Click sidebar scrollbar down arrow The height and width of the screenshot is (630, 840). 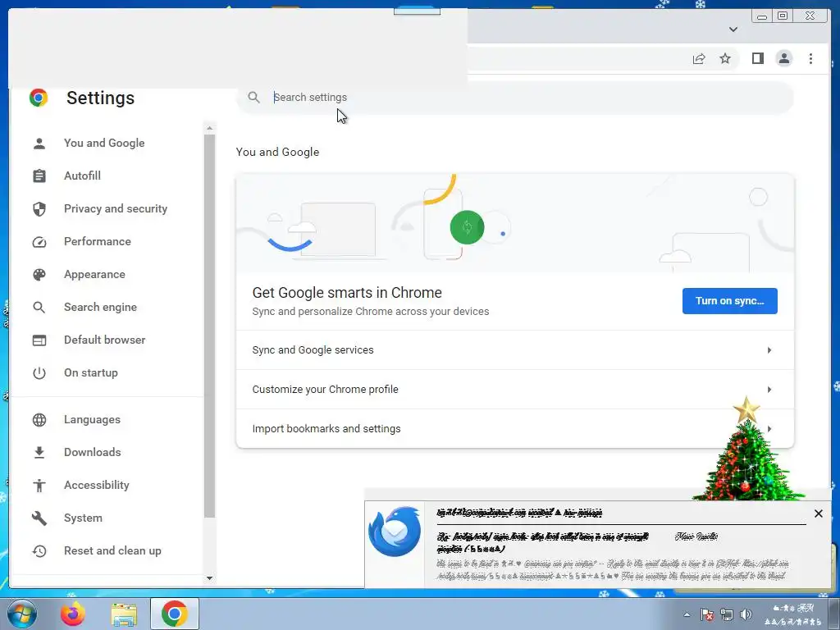click(x=209, y=578)
